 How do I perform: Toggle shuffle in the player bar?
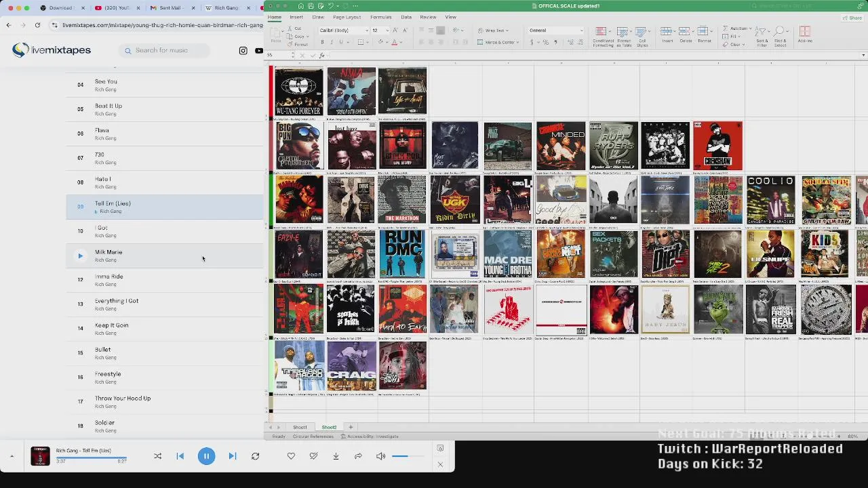(x=157, y=456)
